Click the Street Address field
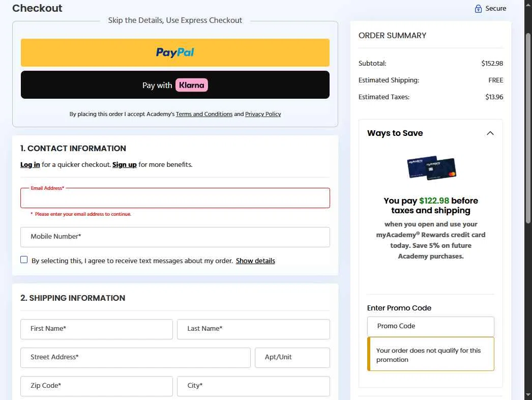This screenshot has width=532, height=400. [x=135, y=357]
